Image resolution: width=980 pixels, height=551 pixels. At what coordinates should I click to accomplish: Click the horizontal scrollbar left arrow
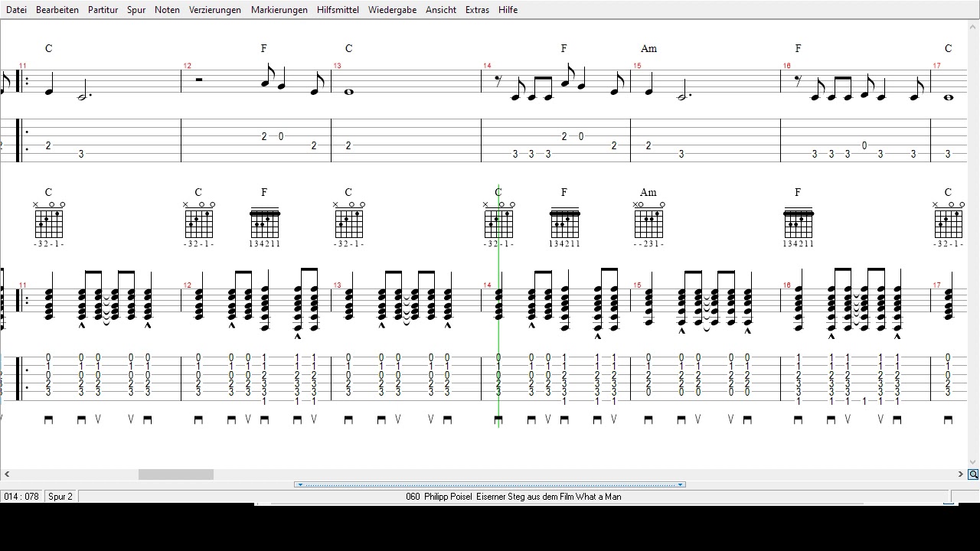pos(7,474)
